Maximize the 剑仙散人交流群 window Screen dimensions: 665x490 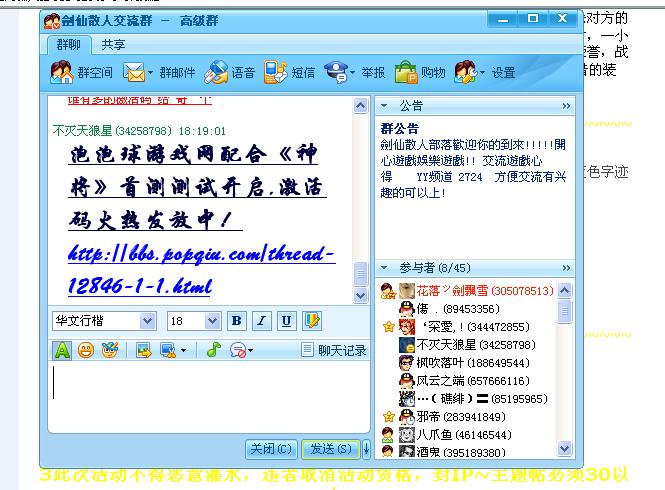[533, 19]
